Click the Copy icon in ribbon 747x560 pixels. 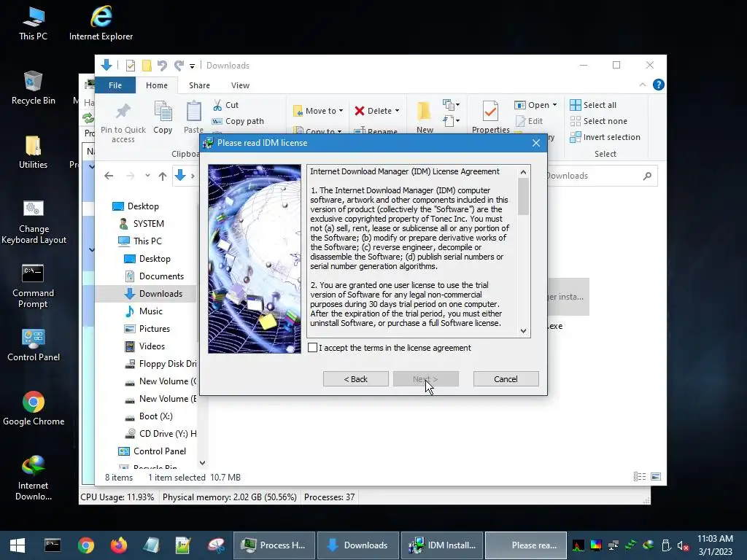tap(163, 112)
